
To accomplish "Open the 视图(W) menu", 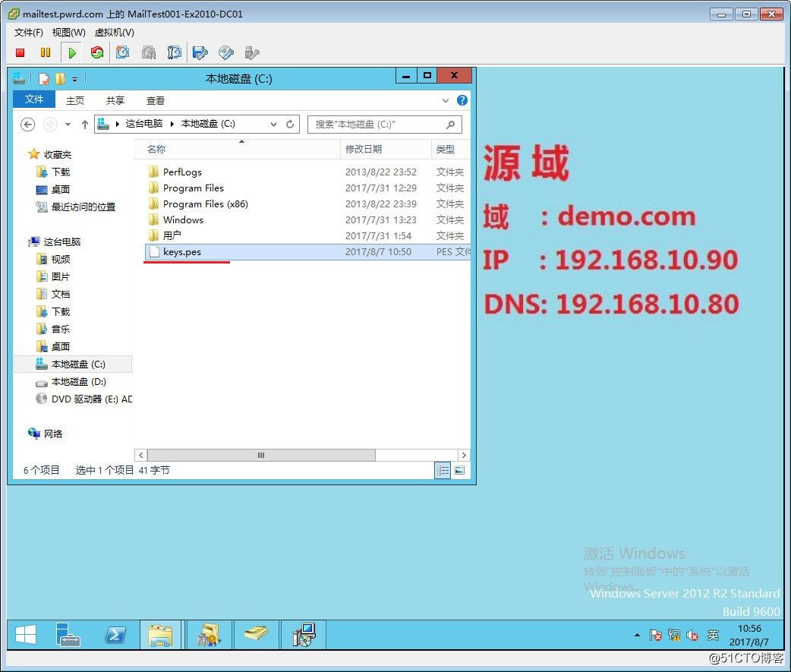I will pyautogui.click(x=68, y=33).
